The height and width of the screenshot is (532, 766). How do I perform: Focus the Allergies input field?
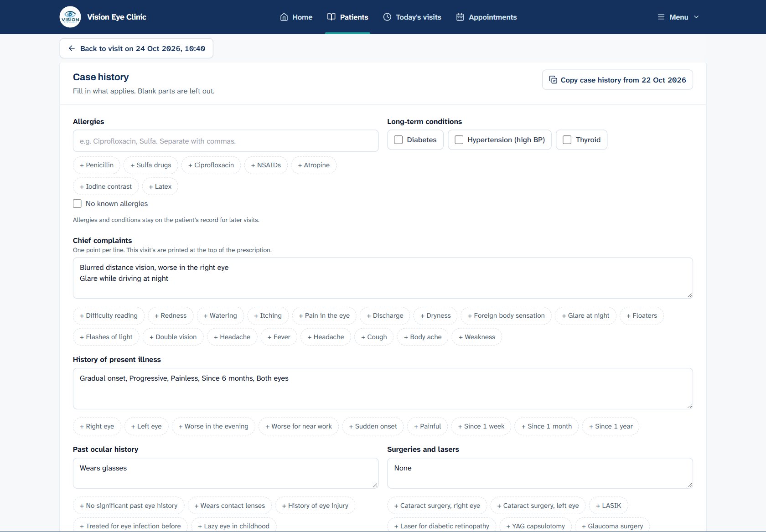tap(226, 141)
